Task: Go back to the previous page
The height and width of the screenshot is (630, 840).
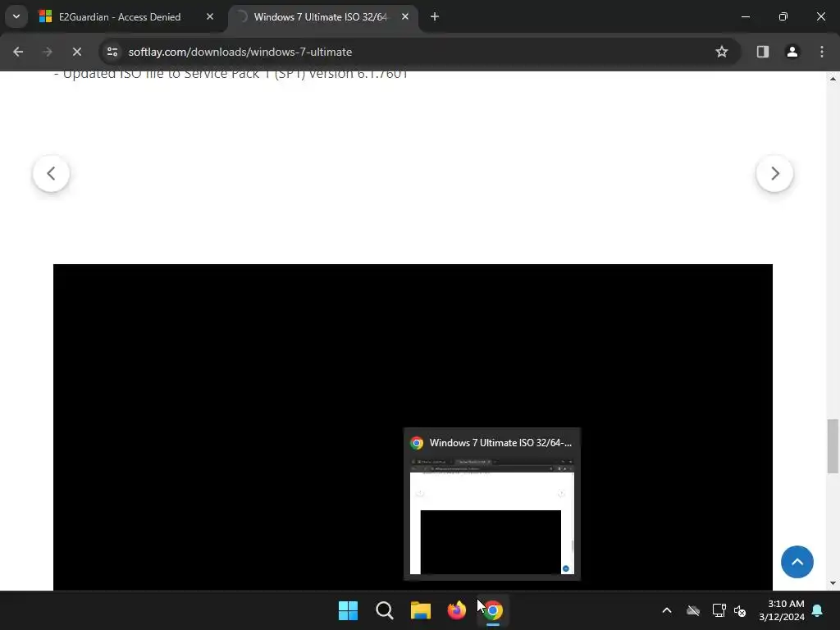Action: coord(18,52)
